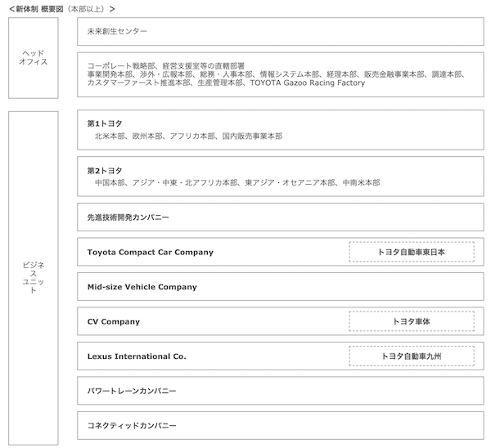Click Toyota Compact Car Company label
491x448 pixels.
[x=151, y=252]
